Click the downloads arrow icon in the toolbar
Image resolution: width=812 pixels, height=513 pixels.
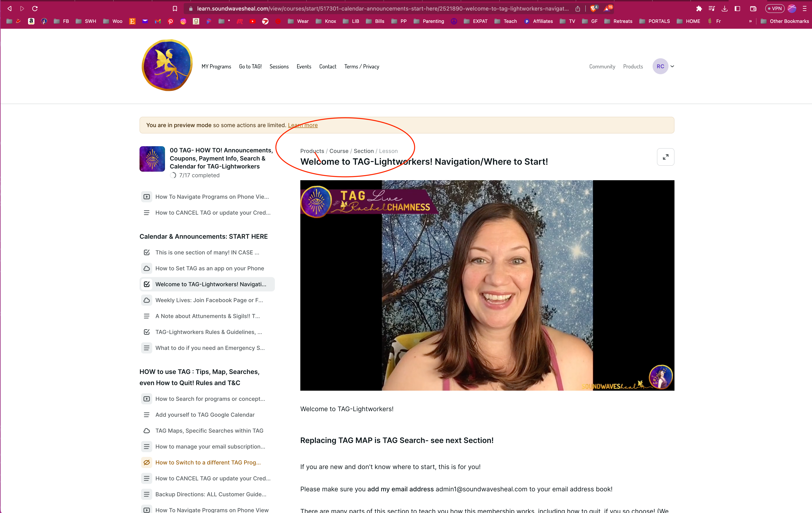[x=724, y=9]
